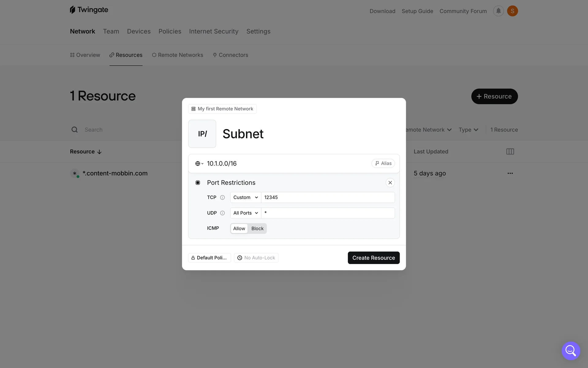
Task: Click the notifications bell icon
Action: click(x=498, y=11)
